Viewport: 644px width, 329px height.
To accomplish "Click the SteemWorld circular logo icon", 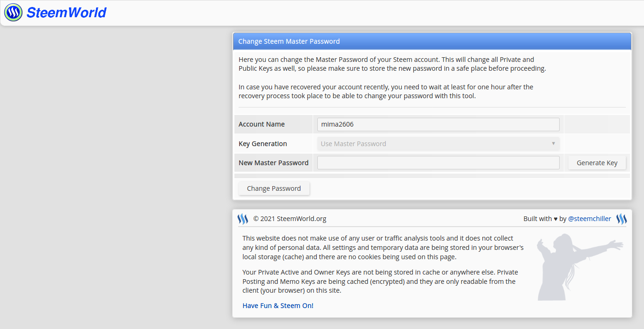I will point(13,13).
